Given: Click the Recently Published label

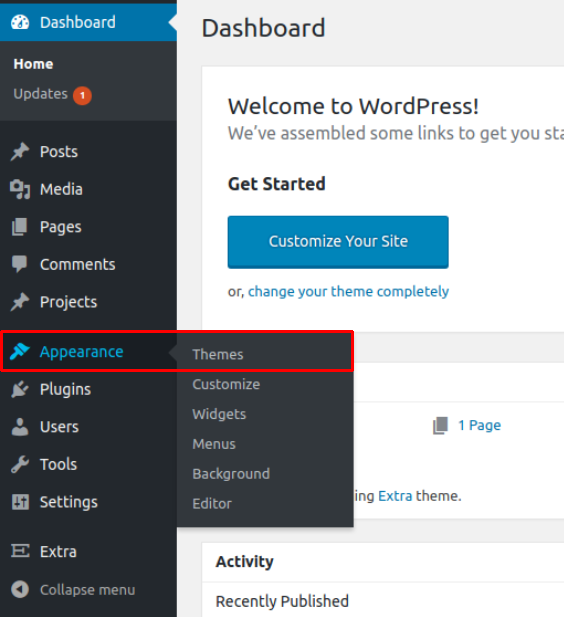Looking at the screenshot, I should 282,602.
